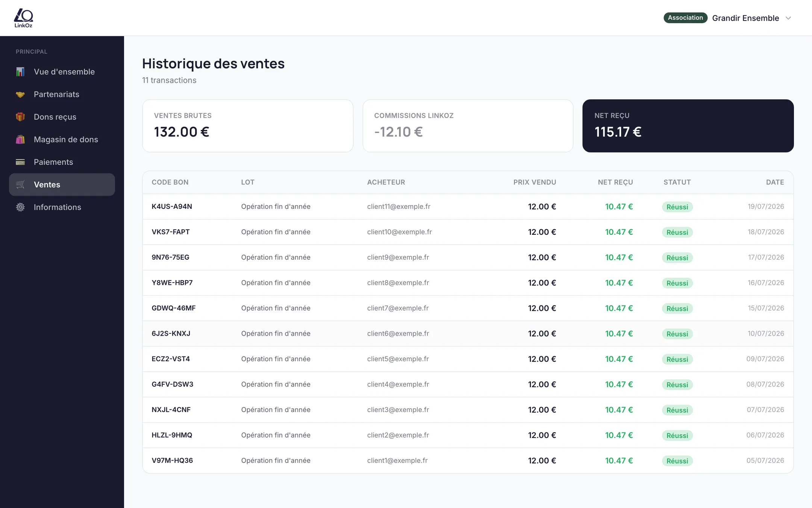Click the Réussi badge for 9N76-75EG
This screenshot has height=508, width=812.
tap(677, 258)
